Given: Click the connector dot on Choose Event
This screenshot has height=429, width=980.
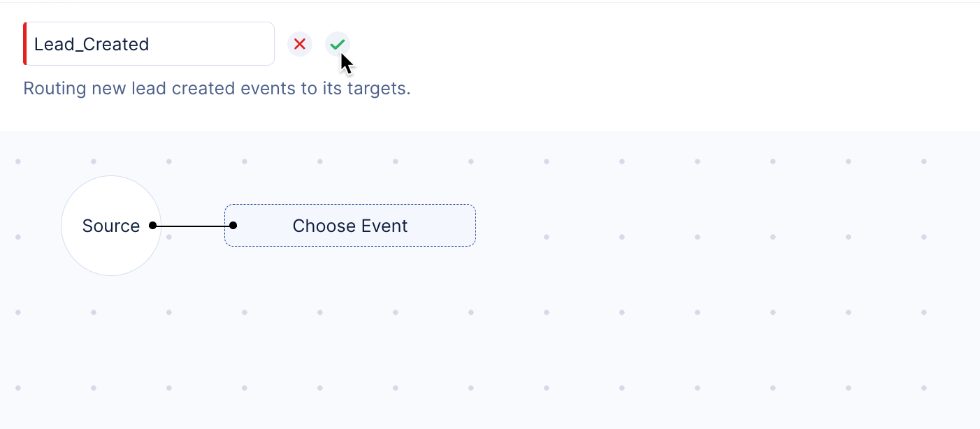Looking at the screenshot, I should [233, 226].
